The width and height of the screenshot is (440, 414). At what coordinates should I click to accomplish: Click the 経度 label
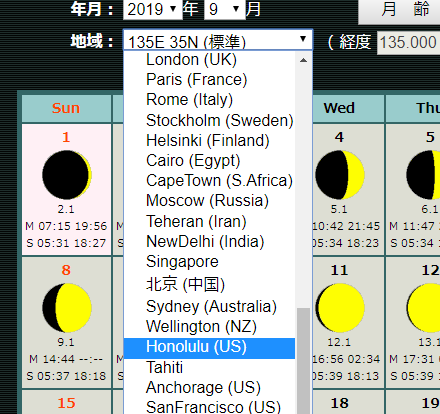click(355, 42)
